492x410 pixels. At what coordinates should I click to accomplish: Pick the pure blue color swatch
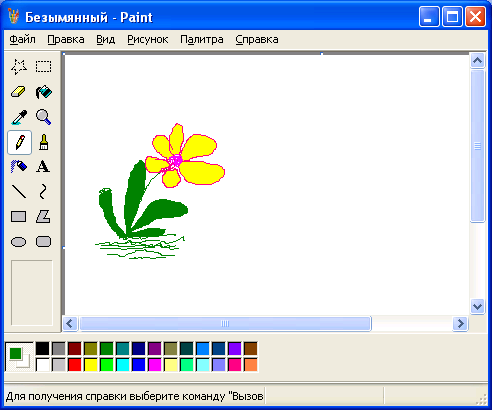[139, 365]
